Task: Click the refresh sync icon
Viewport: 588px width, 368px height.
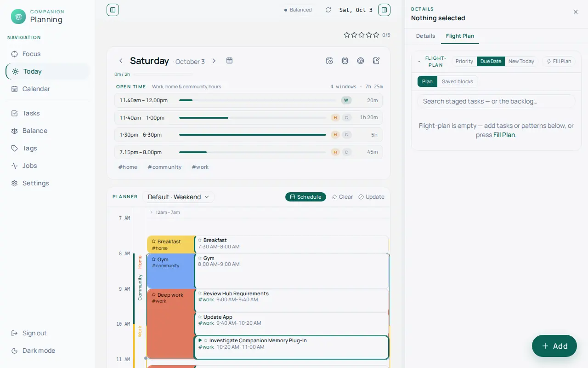Action: [x=328, y=10]
